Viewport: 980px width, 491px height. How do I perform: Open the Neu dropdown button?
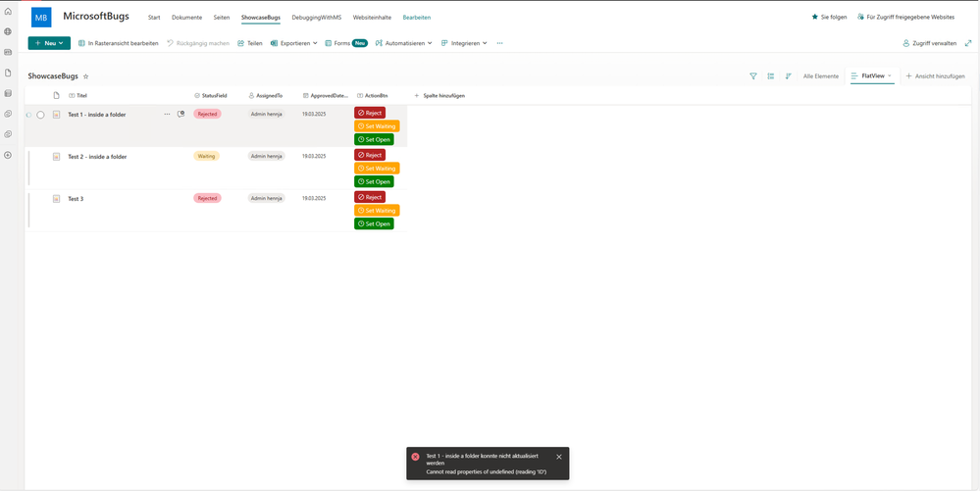click(x=49, y=43)
